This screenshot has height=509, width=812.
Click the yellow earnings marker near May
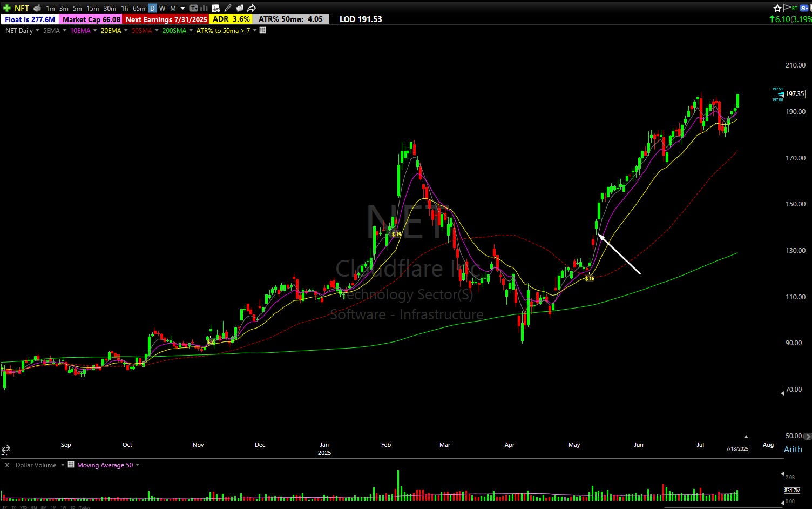[x=590, y=279]
